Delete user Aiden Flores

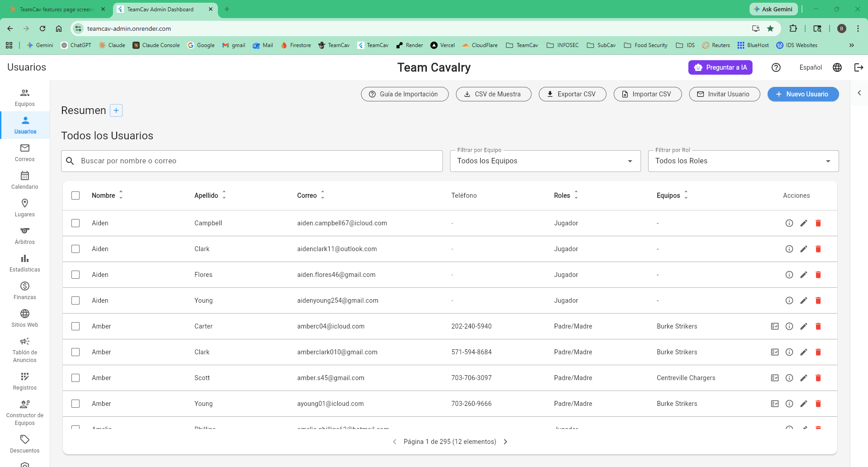click(818, 275)
